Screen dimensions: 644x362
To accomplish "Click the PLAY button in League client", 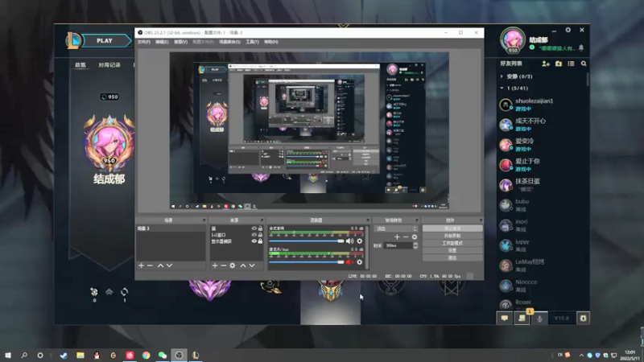I will point(105,41).
